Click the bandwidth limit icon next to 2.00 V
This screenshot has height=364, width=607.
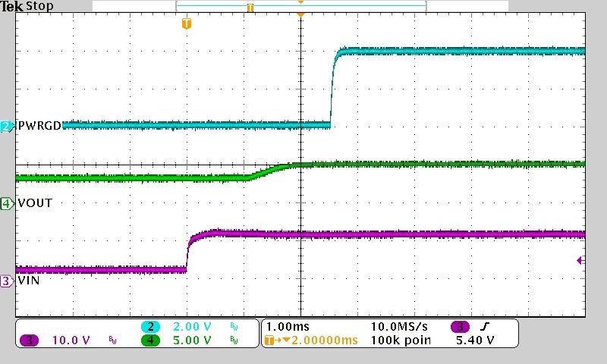click(x=233, y=327)
